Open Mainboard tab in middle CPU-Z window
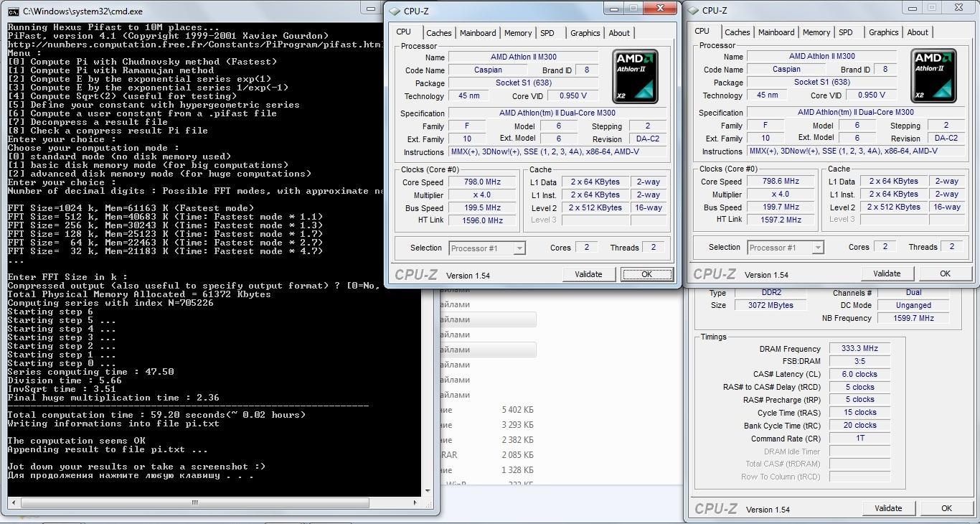Screen dimensions: 980x524 [478, 33]
